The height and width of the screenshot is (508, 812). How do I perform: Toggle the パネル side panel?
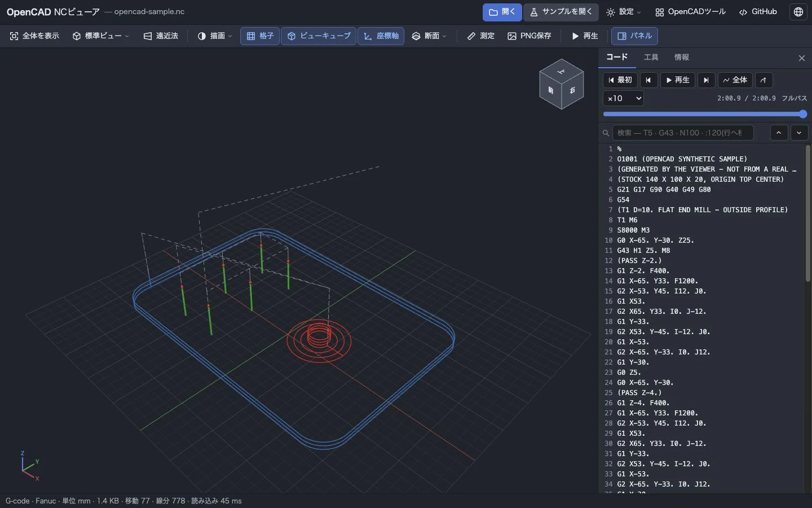coord(634,36)
